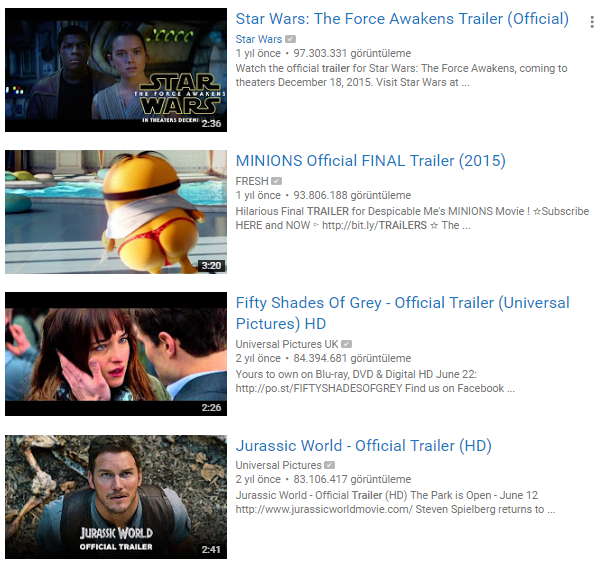Screen dimensions: 602x563
Task: Click the '1 yıl önce' text under Star Wars channel
Action: coord(258,53)
